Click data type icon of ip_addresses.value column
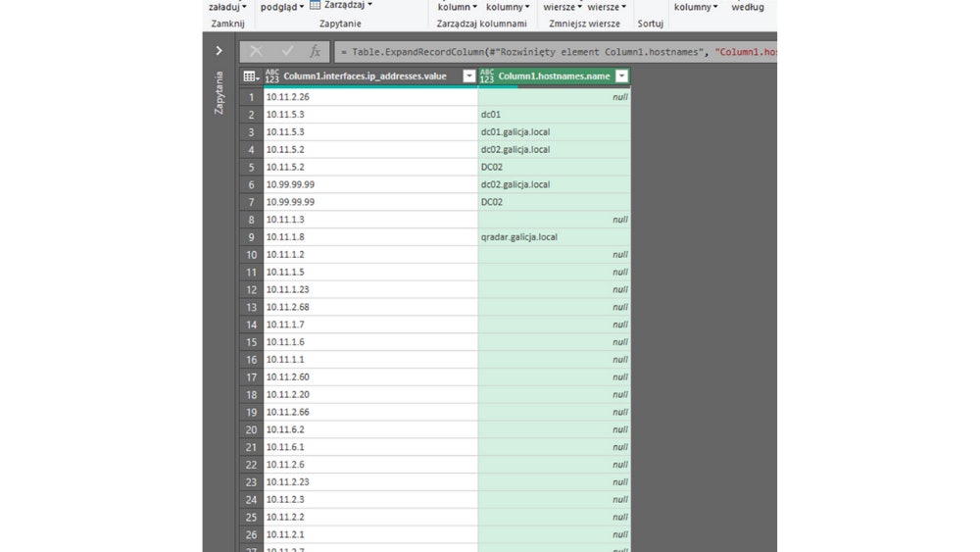Image resolution: width=980 pixels, height=552 pixels. click(272, 76)
